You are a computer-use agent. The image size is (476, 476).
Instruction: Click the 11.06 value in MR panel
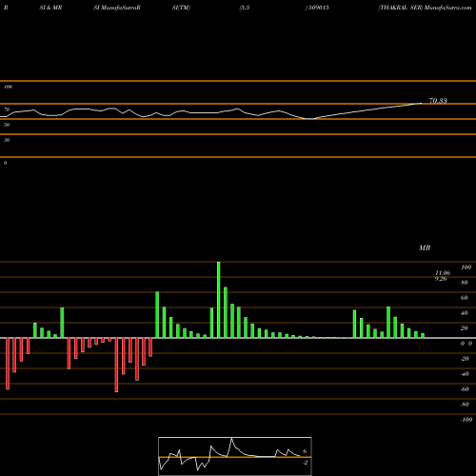[x=443, y=273]
